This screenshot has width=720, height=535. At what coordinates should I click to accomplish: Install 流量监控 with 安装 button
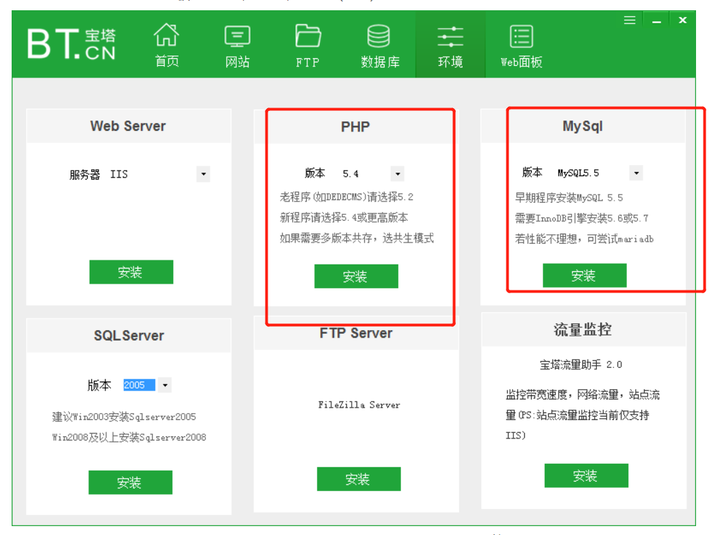pos(586,475)
